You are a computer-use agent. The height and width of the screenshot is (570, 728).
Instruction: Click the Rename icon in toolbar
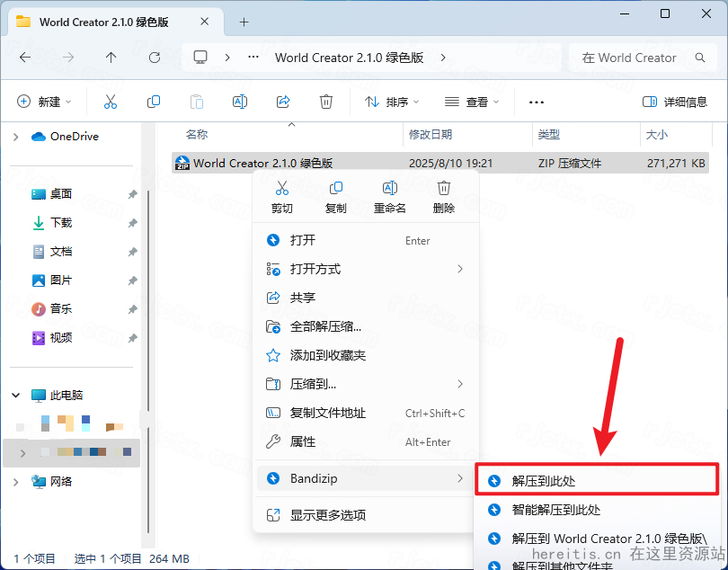click(x=240, y=102)
